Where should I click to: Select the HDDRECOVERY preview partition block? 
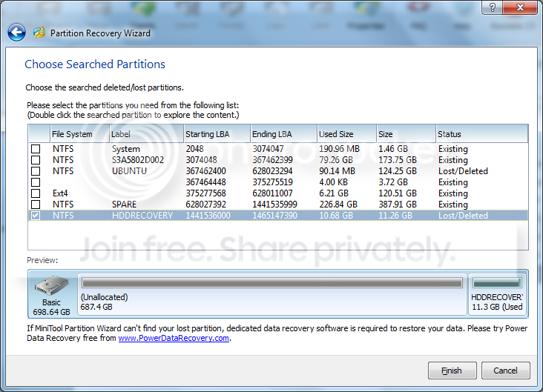[497, 294]
